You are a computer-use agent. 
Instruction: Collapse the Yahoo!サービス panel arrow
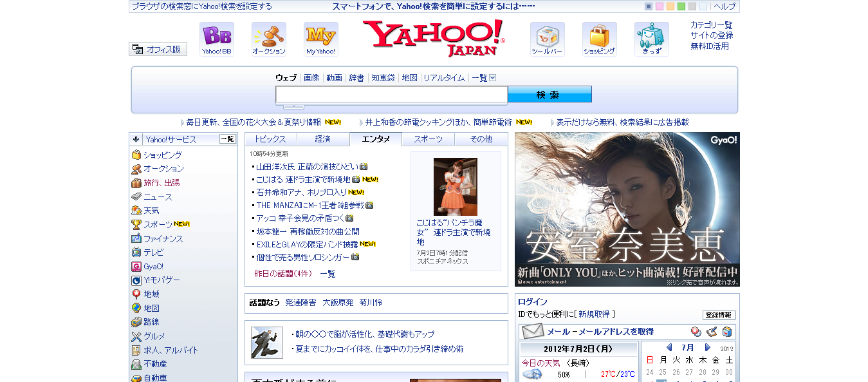point(136,139)
